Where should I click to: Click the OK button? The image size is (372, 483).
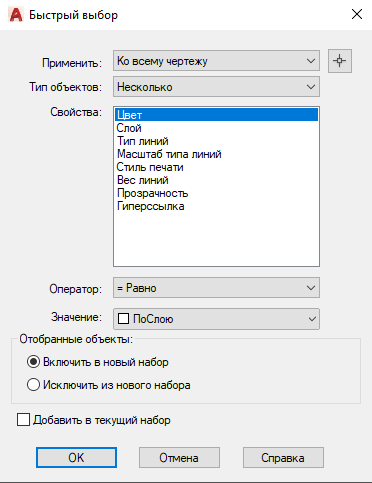[76, 458]
